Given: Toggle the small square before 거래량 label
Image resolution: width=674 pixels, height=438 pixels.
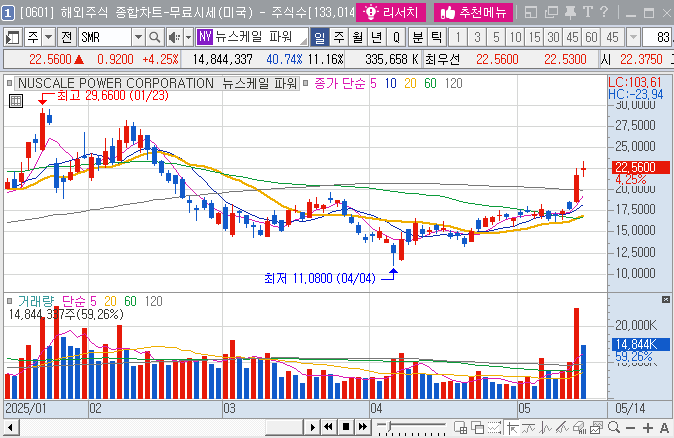Looking at the screenshot, I should pyautogui.click(x=9, y=301).
